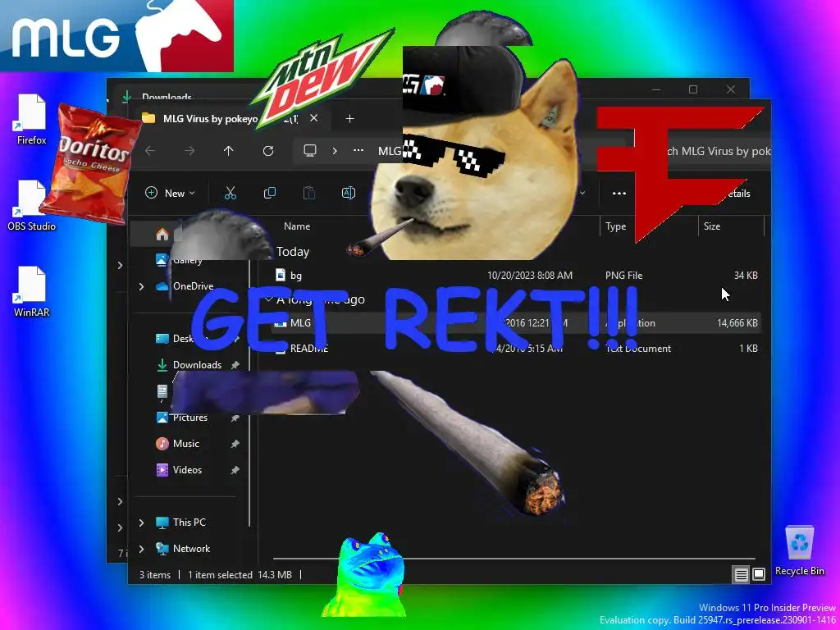Click 'Text Document' type cell
Image resolution: width=840 pixels, height=630 pixels.
[637, 349]
